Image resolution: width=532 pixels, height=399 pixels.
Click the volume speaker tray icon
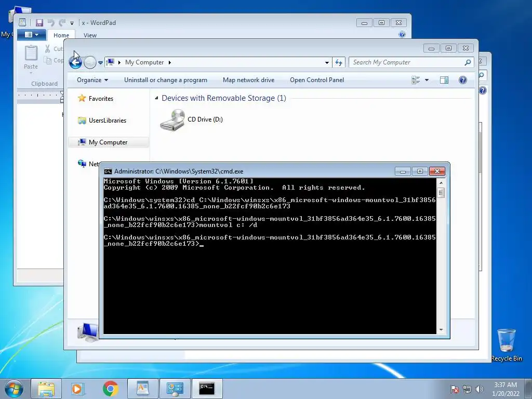click(480, 389)
